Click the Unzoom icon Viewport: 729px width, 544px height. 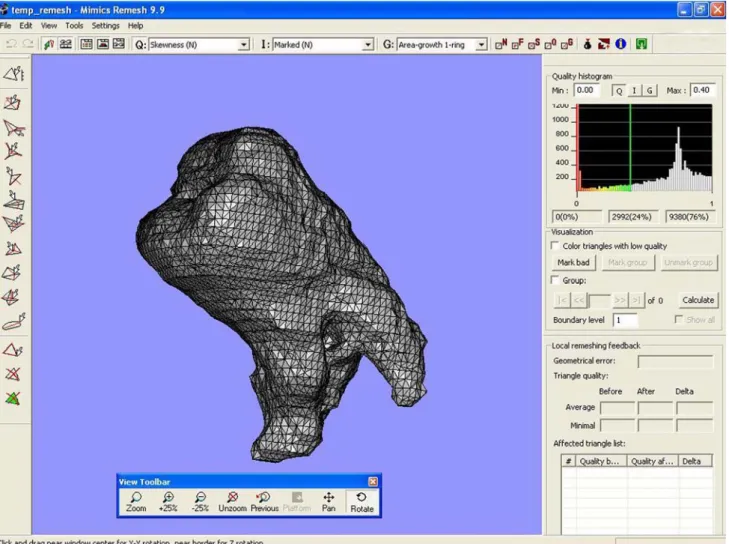click(232, 502)
